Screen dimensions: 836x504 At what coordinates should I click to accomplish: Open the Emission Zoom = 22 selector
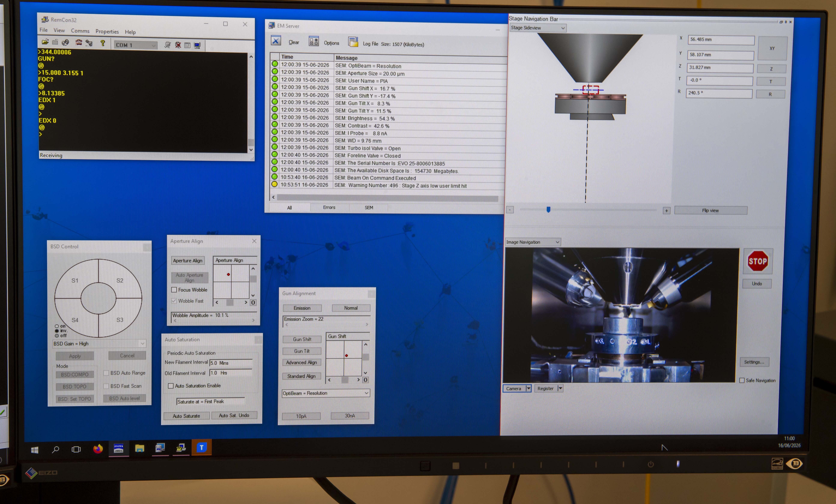pos(326,322)
